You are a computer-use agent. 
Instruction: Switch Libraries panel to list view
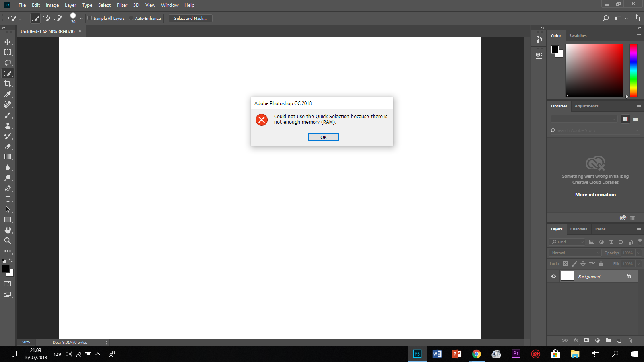point(636,119)
